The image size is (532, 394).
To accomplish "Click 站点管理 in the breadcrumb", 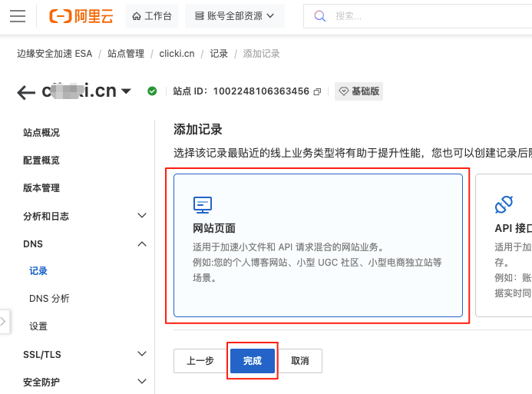I will click(125, 54).
